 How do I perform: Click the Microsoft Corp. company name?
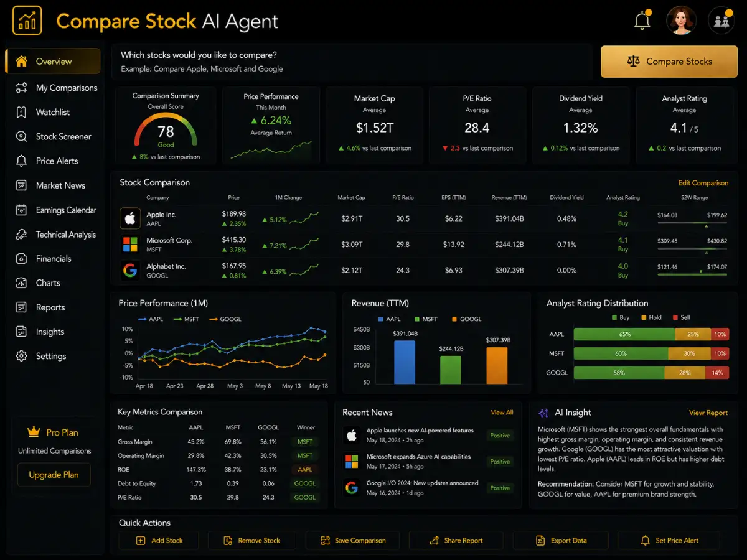click(x=169, y=240)
